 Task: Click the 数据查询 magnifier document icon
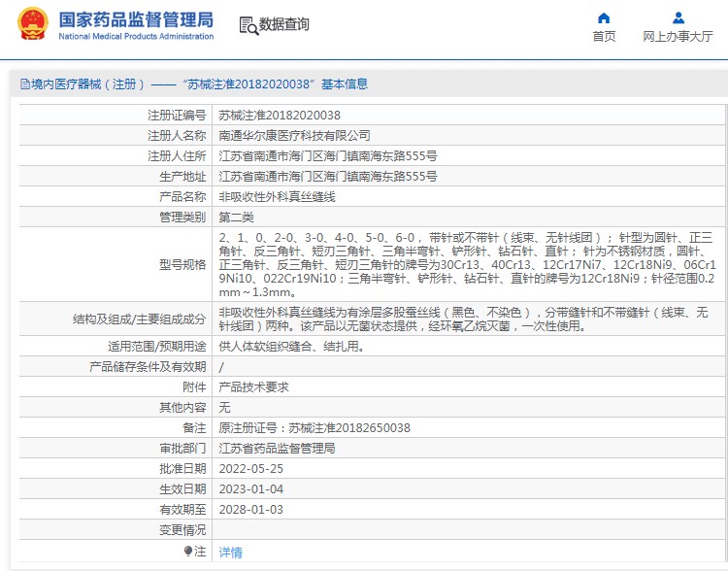coord(248,25)
